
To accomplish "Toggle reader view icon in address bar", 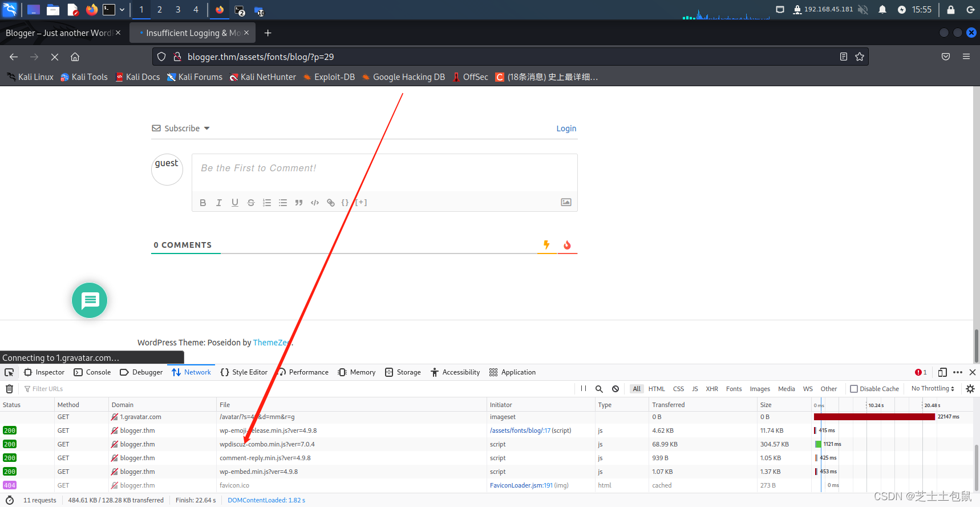I will (x=843, y=57).
